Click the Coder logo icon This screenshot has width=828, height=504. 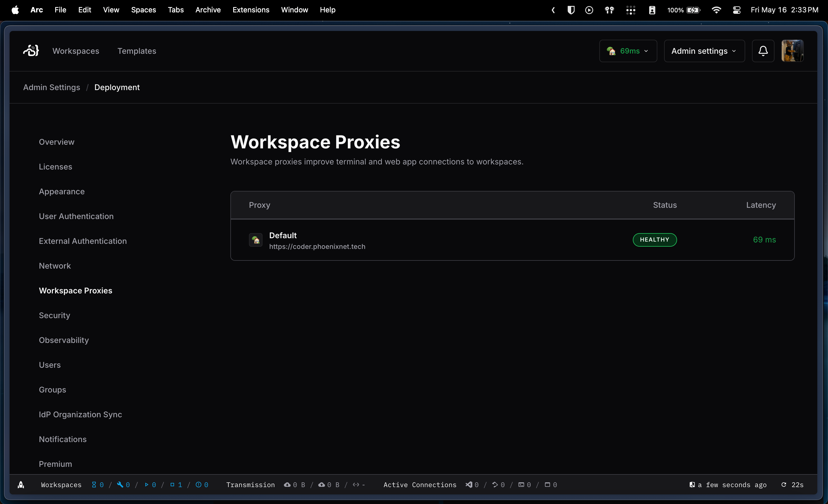(31, 51)
